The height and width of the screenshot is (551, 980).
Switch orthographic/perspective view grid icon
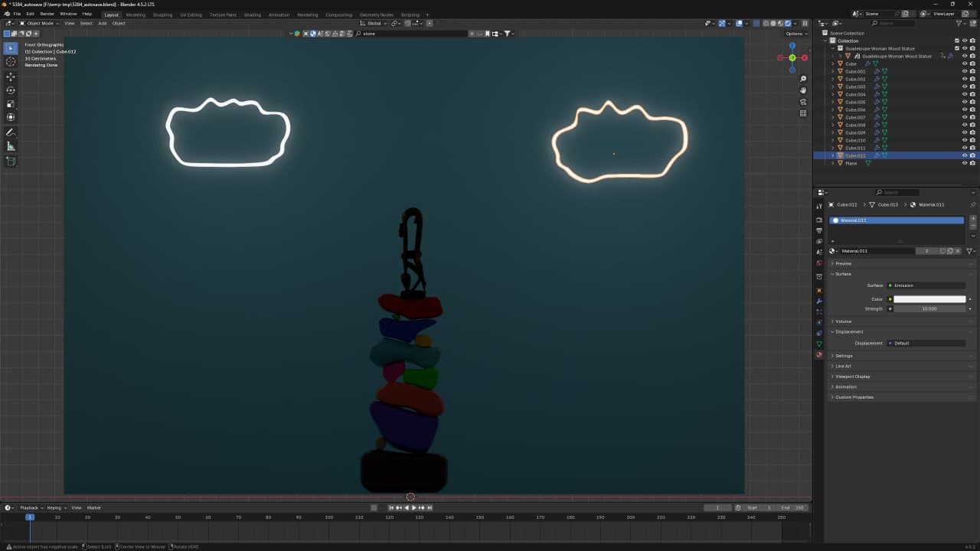point(803,113)
